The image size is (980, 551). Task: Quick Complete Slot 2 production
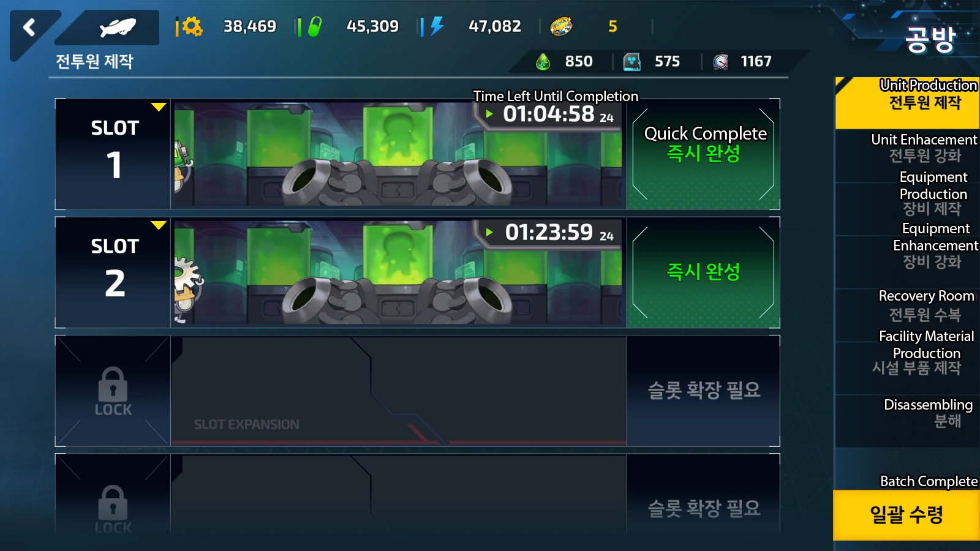click(703, 272)
